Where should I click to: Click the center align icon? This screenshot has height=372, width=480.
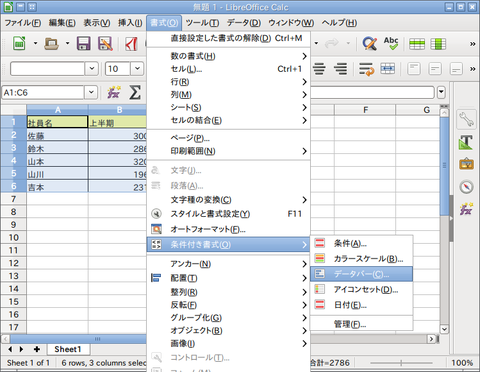(319, 69)
